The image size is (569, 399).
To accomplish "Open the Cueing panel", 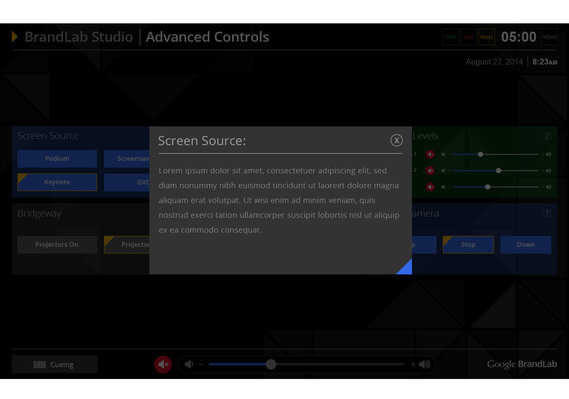I will point(54,364).
